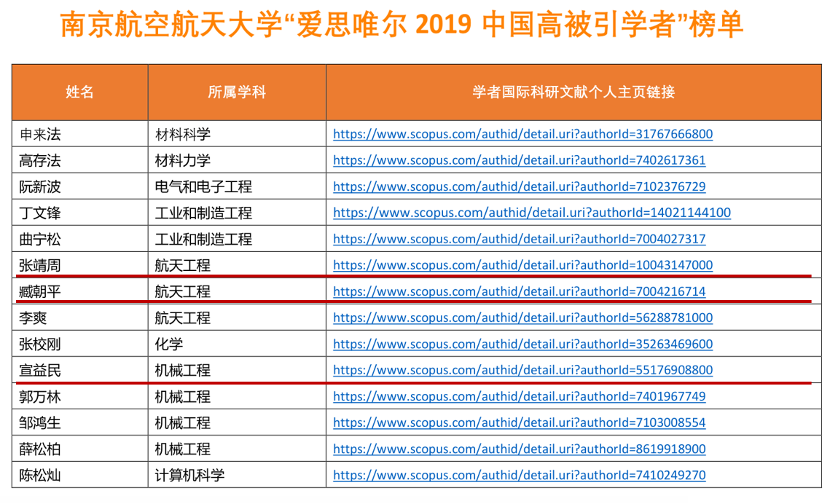Click the orange page title text

point(402,25)
